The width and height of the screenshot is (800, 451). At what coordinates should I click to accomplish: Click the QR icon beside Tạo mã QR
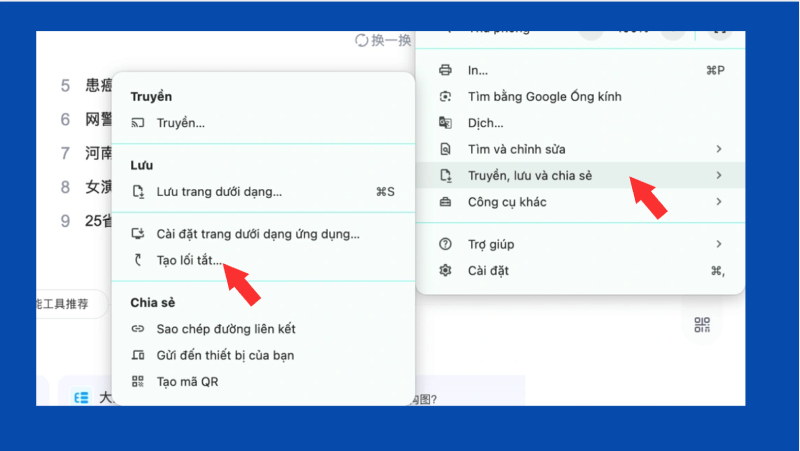point(139,381)
